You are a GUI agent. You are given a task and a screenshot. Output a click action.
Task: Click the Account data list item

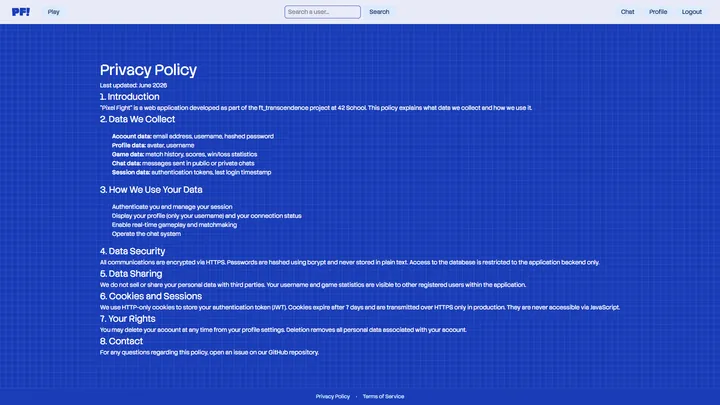(x=193, y=136)
